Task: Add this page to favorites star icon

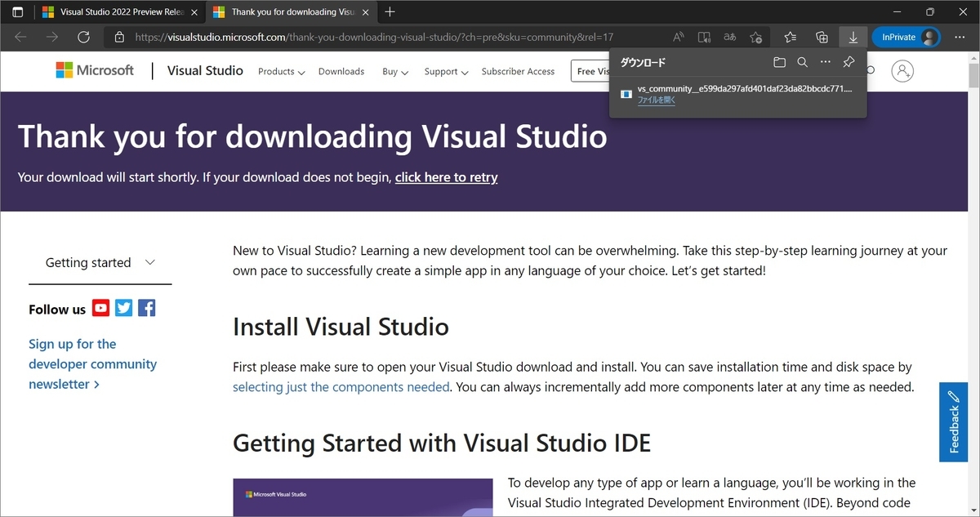Action: coord(756,38)
